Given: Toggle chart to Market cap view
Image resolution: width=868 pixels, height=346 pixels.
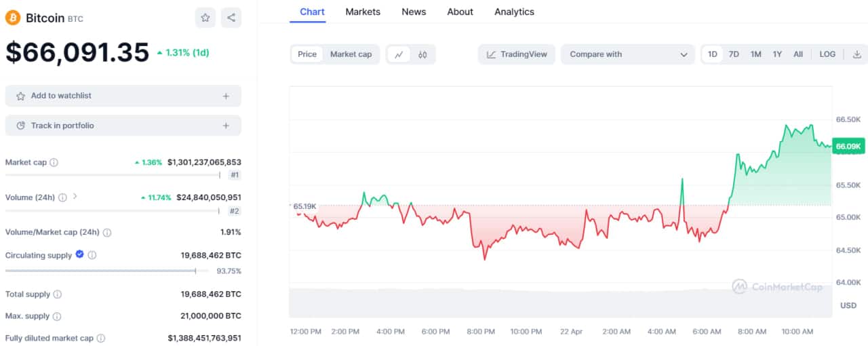Looking at the screenshot, I should (351, 54).
